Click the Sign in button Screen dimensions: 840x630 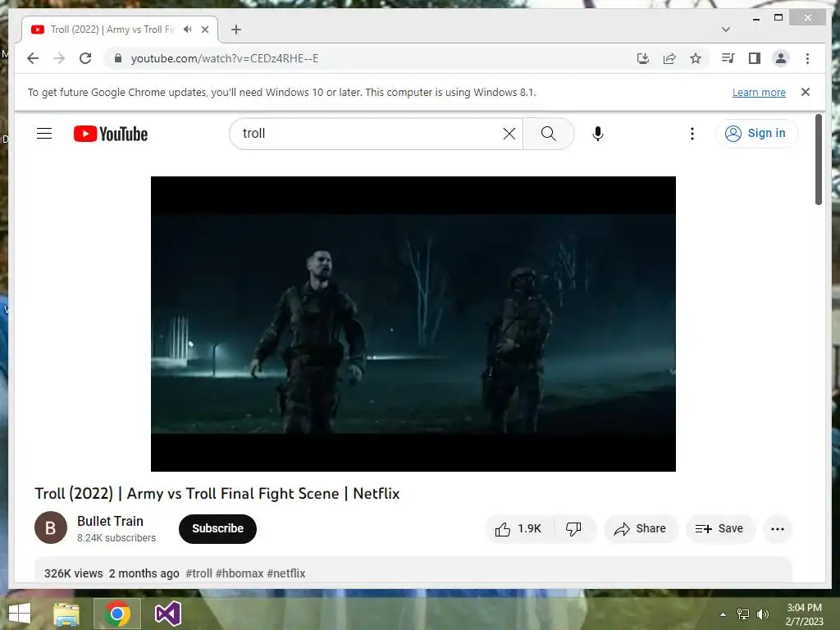756,134
